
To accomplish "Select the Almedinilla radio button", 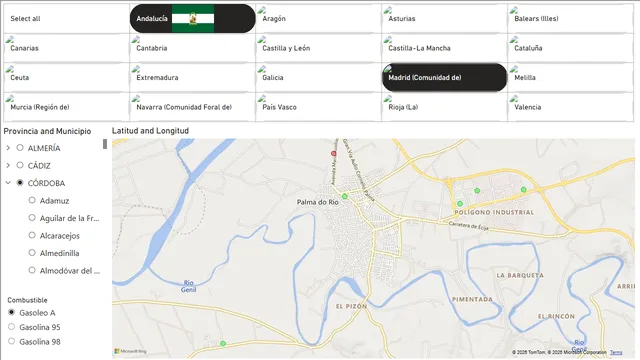I will pos(32,253).
